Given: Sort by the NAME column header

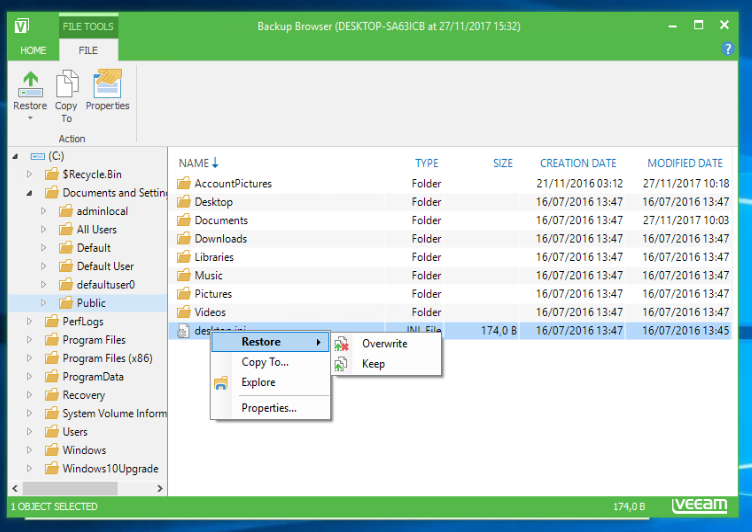Looking at the screenshot, I should point(194,163).
